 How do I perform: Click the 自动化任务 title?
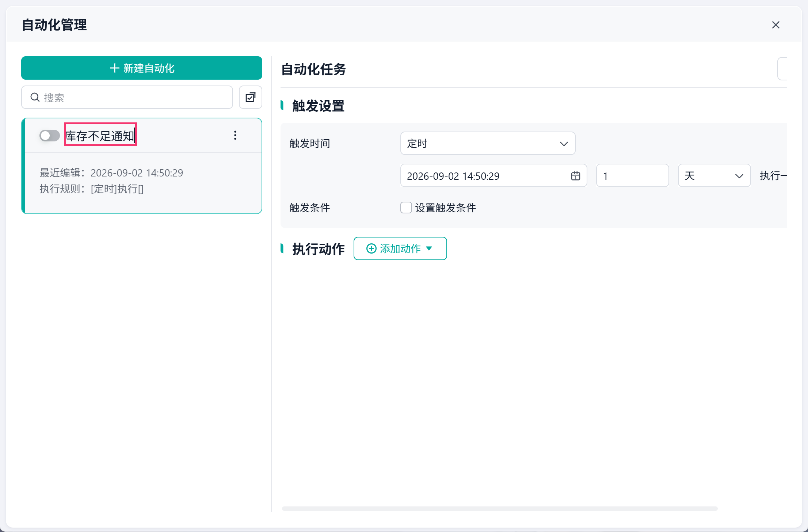[x=313, y=69]
